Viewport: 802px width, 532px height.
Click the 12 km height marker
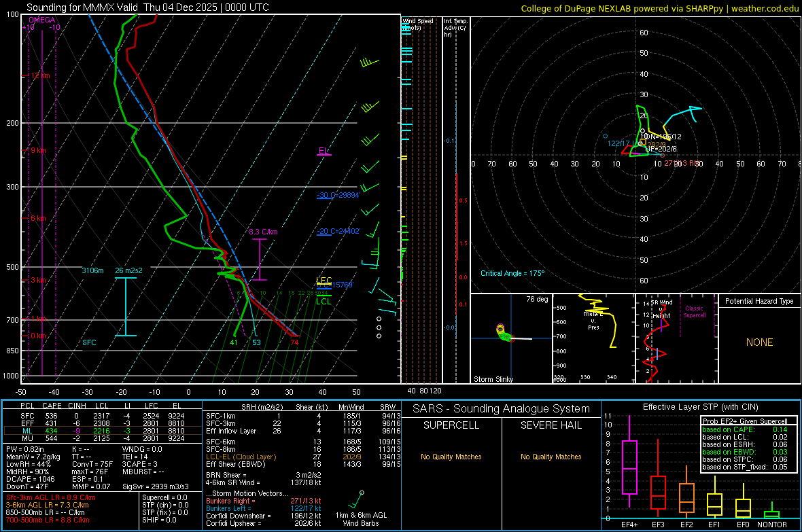coord(41,75)
